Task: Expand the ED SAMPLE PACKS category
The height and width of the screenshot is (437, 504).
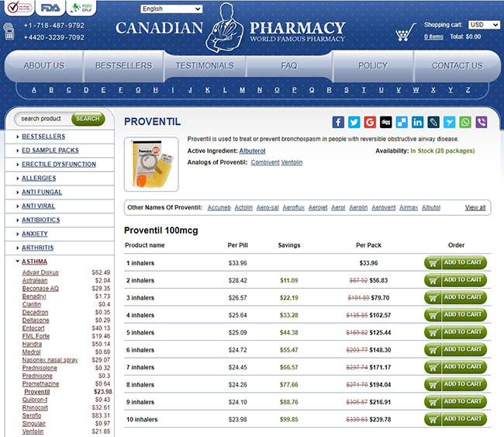Action: point(50,151)
